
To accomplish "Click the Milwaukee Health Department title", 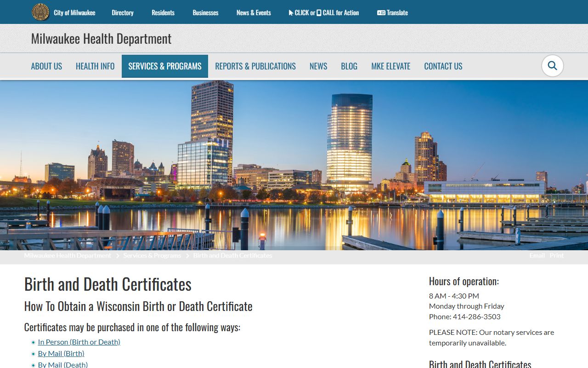I will pos(101,39).
